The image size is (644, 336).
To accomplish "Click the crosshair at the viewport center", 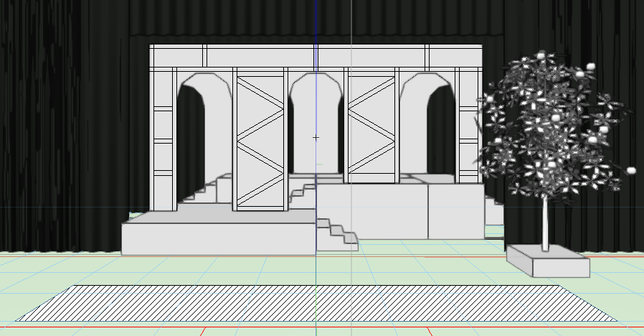I will click(316, 137).
